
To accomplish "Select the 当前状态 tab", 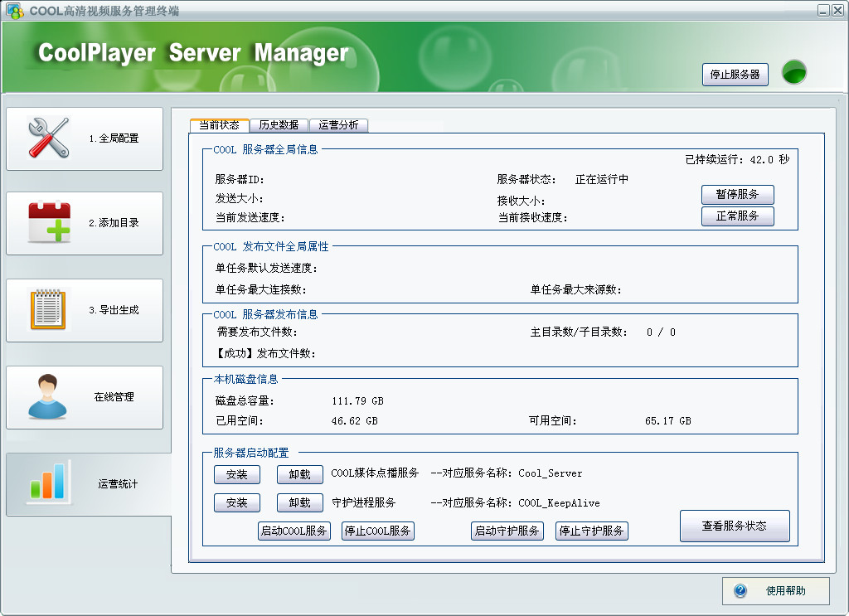I will click(219, 125).
